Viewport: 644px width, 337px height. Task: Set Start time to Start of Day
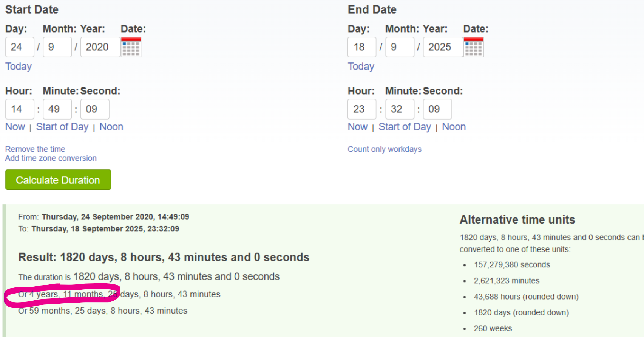pos(62,127)
